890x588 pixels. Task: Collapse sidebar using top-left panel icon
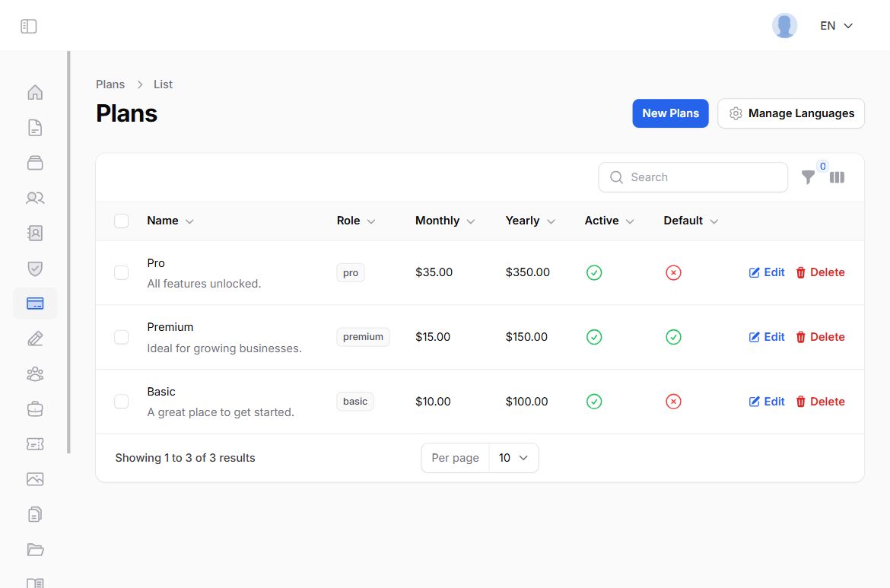(x=29, y=27)
